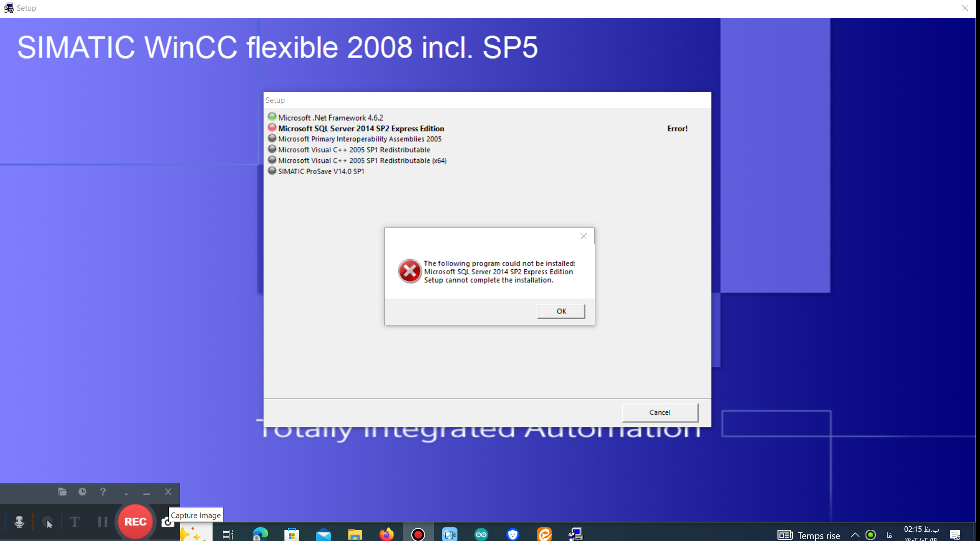Close the main Setup window
Viewport: 980px width, 541px height.
(x=965, y=8)
